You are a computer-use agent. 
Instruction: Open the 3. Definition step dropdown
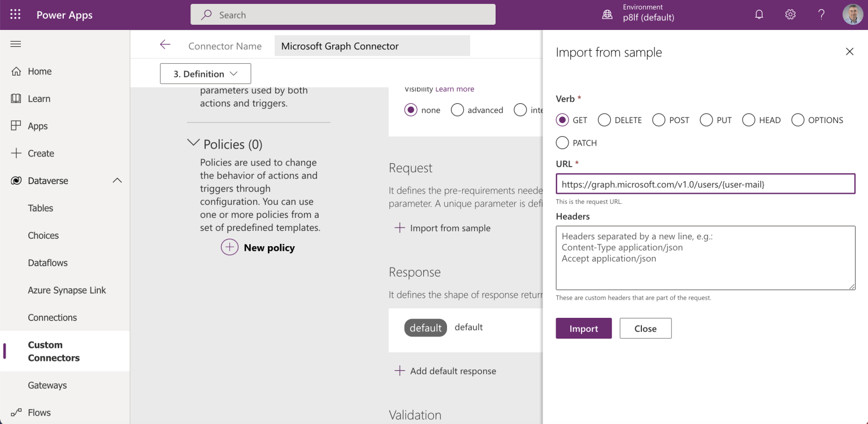(x=205, y=74)
